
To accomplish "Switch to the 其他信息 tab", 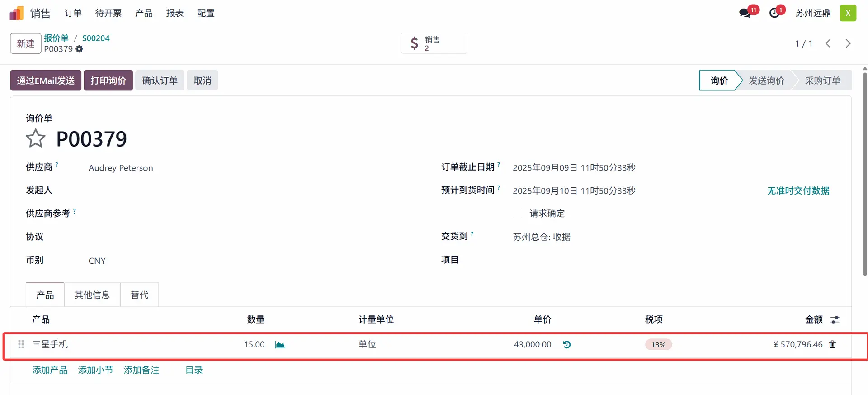I will pyautogui.click(x=92, y=295).
